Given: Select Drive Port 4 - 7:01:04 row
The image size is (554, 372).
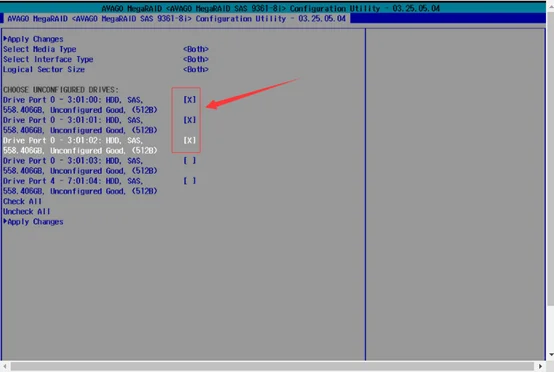Looking at the screenshot, I should (80, 186).
